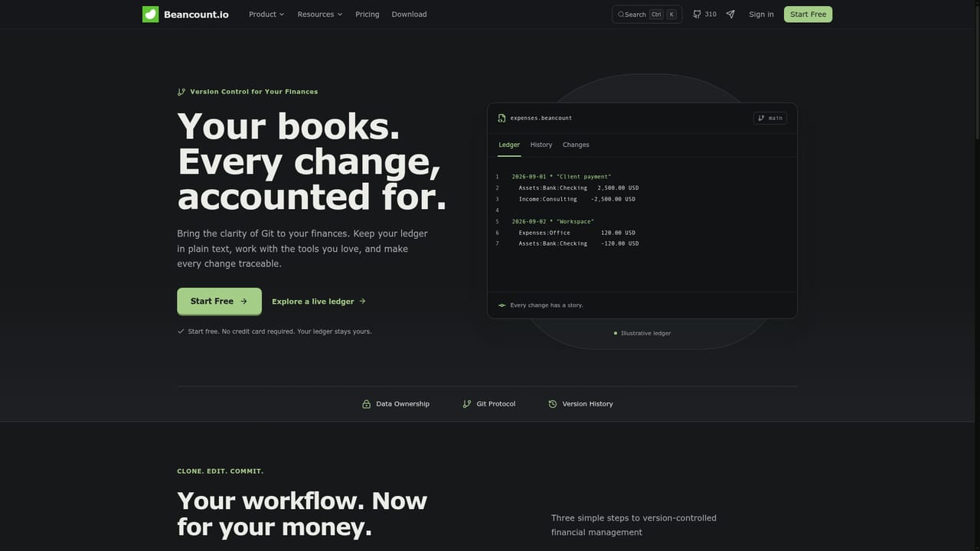
Task: Click the branch icon beside Git Protocol
Action: coord(467,404)
